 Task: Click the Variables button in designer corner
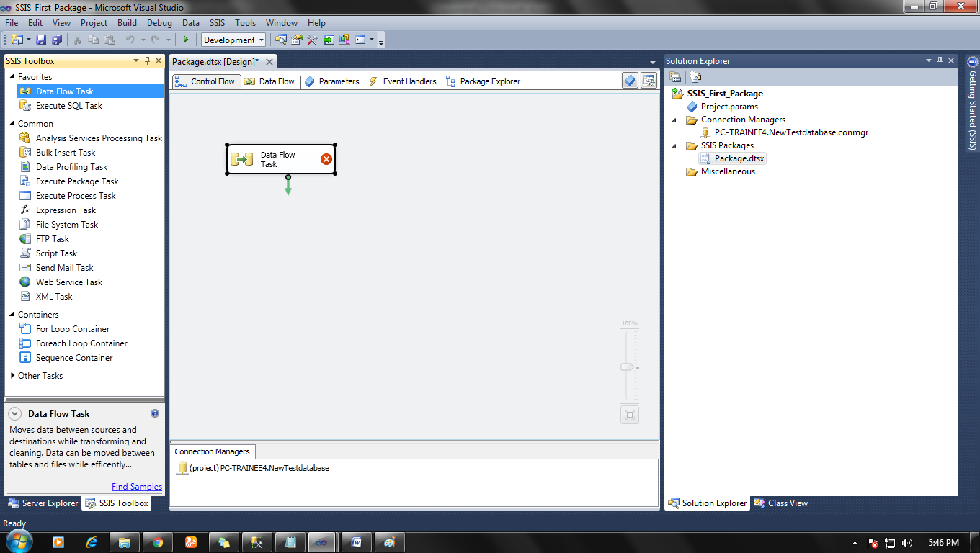[x=631, y=81]
